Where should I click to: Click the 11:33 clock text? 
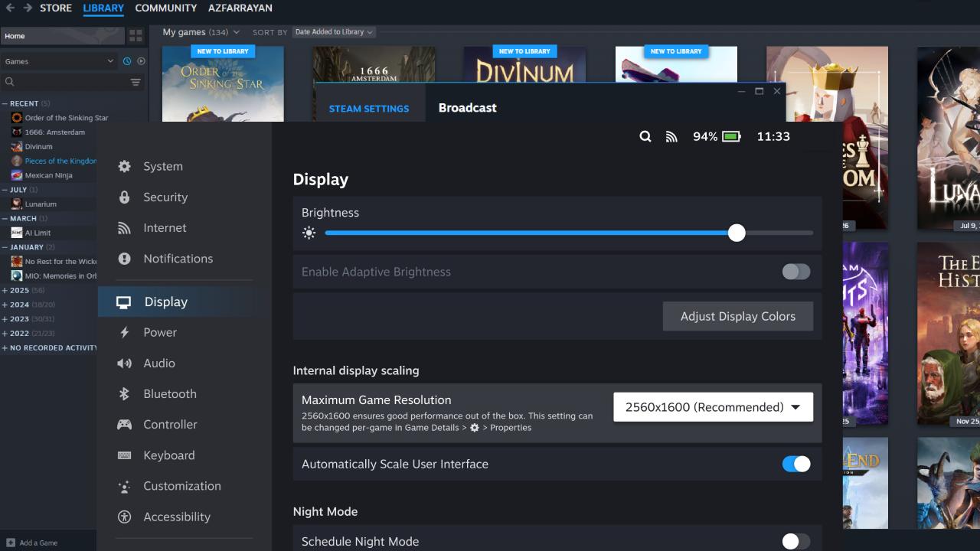pos(773,136)
